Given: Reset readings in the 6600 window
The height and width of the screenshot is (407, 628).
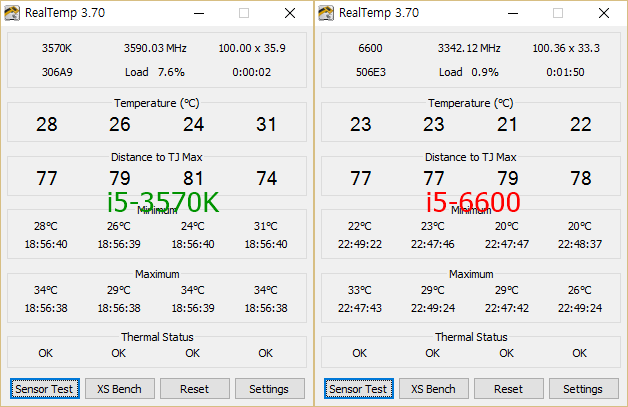Looking at the screenshot, I should (509, 389).
